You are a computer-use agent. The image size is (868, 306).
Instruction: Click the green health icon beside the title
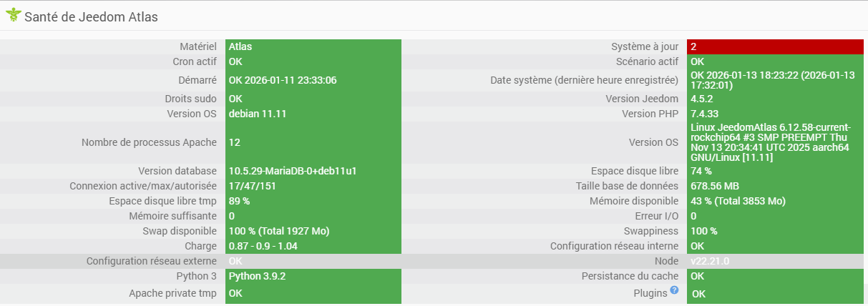[x=14, y=15]
